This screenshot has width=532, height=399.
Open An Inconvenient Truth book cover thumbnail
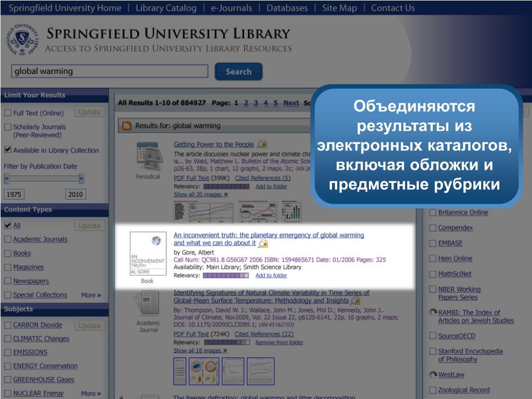(x=148, y=254)
